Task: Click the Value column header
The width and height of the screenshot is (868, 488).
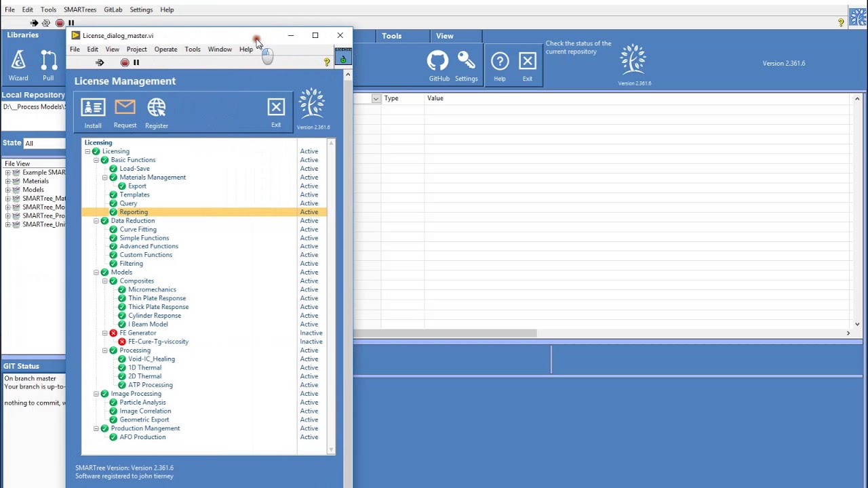Action: pyautogui.click(x=435, y=98)
